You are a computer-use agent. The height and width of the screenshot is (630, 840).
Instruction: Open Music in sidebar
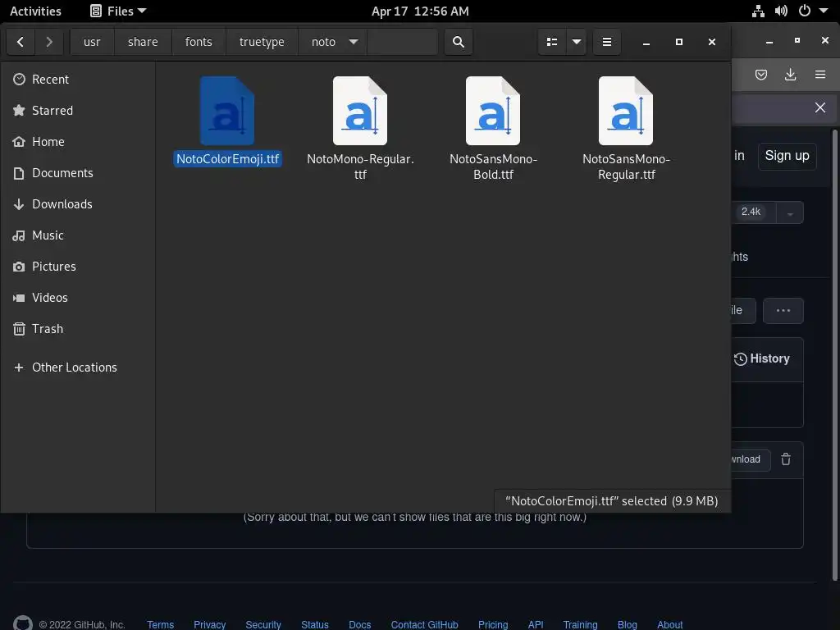click(78, 235)
